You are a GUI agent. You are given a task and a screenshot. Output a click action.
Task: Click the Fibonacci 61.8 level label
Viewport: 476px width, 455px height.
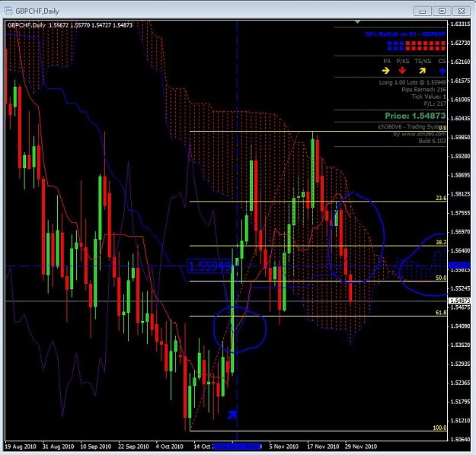click(x=441, y=313)
